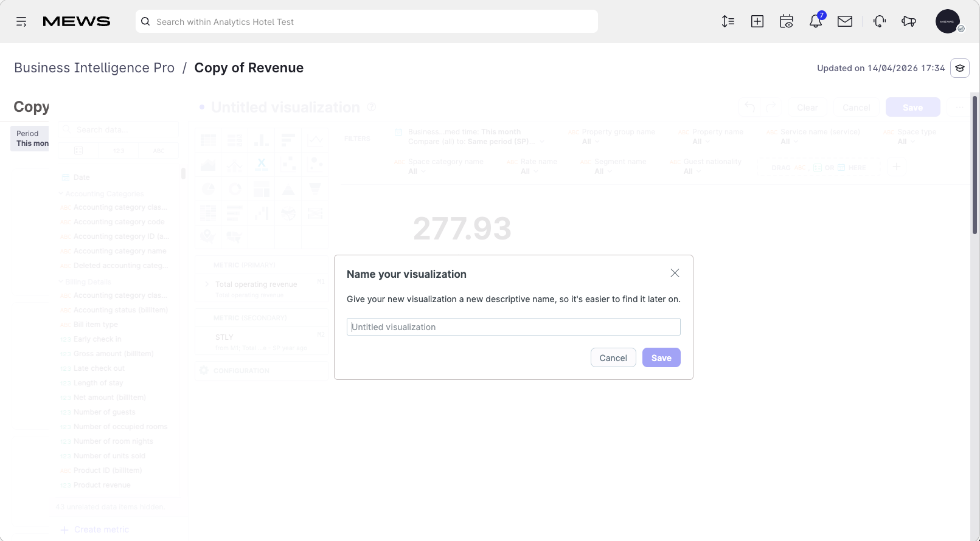Image resolution: width=980 pixels, height=541 pixels.
Task: Click Cancel in the naming dialog
Action: [613, 358]
